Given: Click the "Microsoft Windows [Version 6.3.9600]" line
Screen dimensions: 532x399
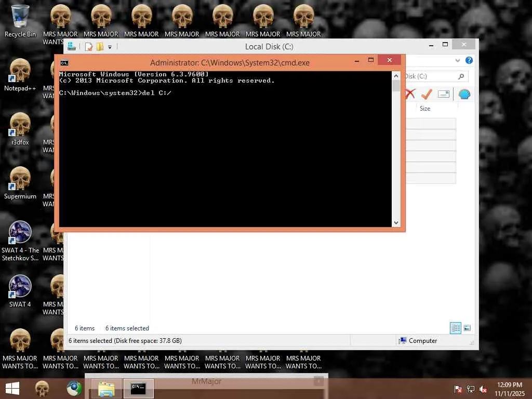Looking at the screenshot, I should 134,74.
